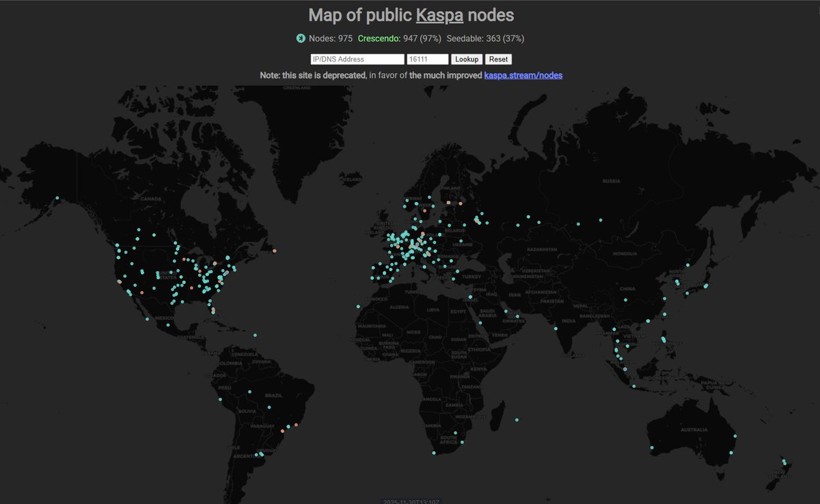This screenshot has height=504, width=820.
Task: Click the green Crescendo: label
Action: 379,38
